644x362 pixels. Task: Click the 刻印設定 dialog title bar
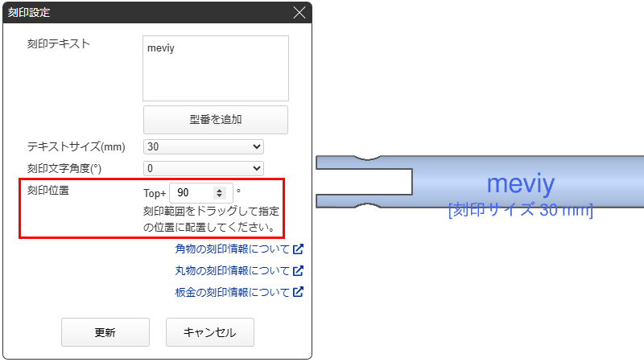(145, 13)
